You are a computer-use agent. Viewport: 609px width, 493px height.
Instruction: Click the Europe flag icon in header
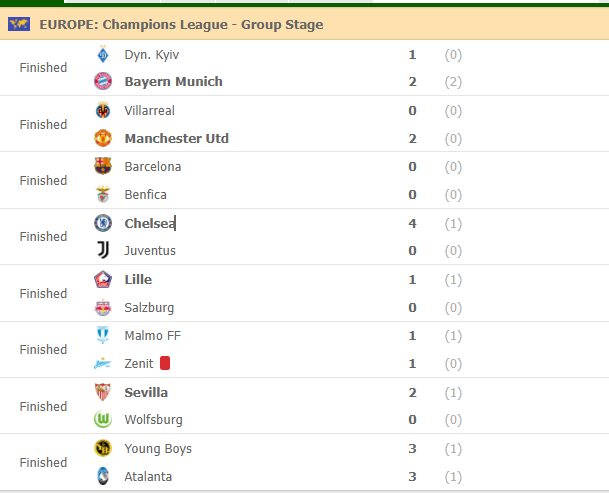pos(19,24)
